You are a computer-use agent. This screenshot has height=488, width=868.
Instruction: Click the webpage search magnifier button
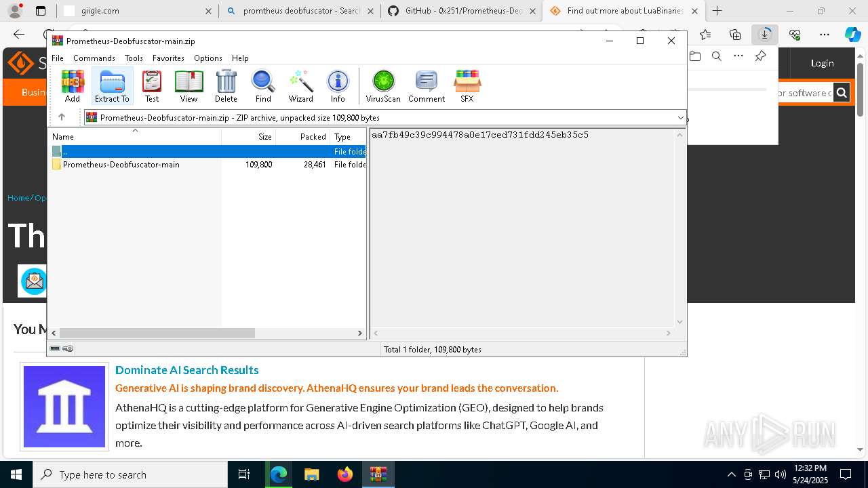(x=842, y=93)
